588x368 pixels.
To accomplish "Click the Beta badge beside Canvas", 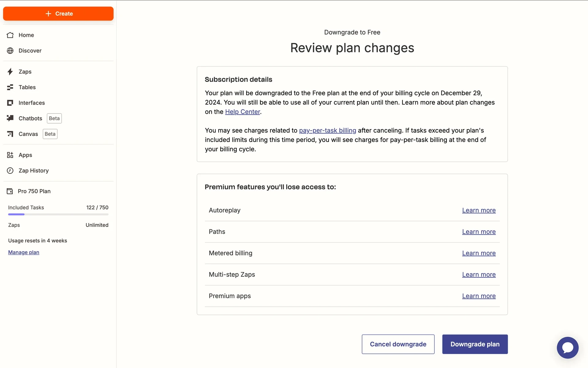I will tap(50, 134).
